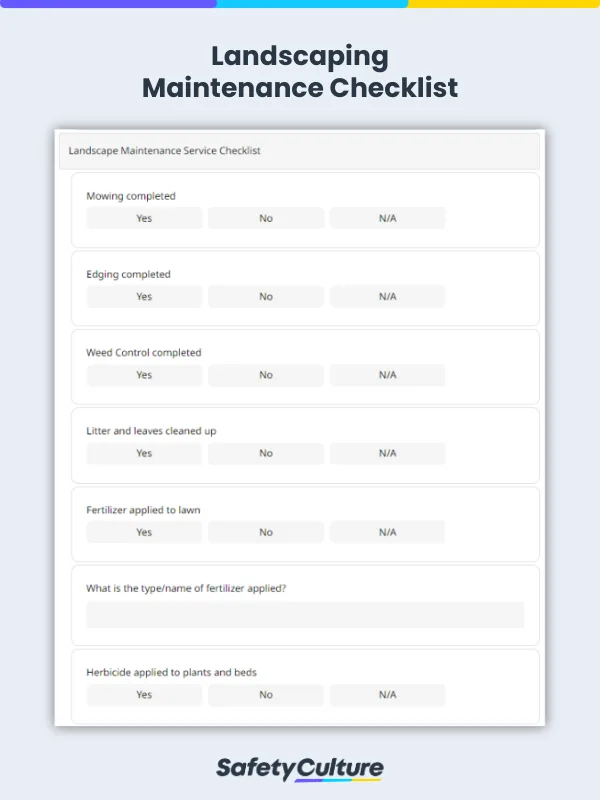Select Yes for Weed Control completed
Viewport: 600px width, 800px height.
[x=143, y=375]
